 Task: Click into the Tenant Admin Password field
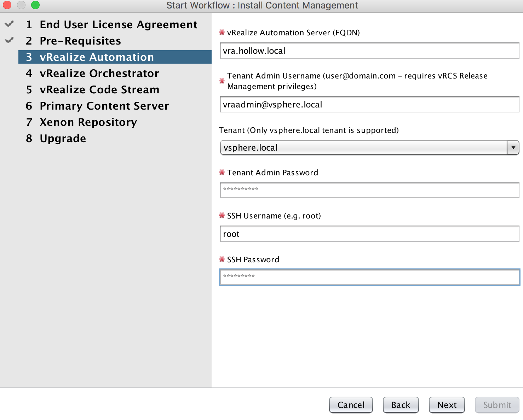click(x=369, y=190)
